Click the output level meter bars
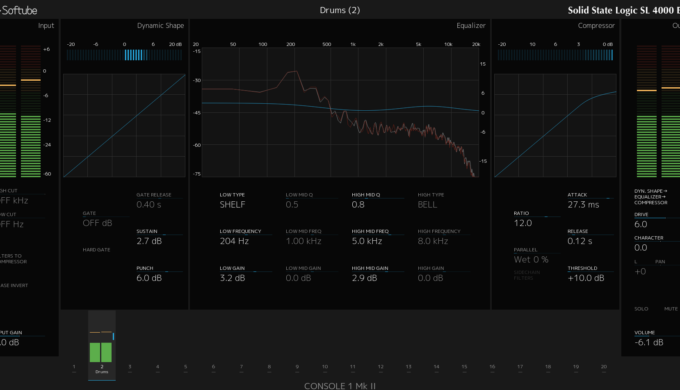The height and width of the screenshot is (390, 680). coord(658,111)
